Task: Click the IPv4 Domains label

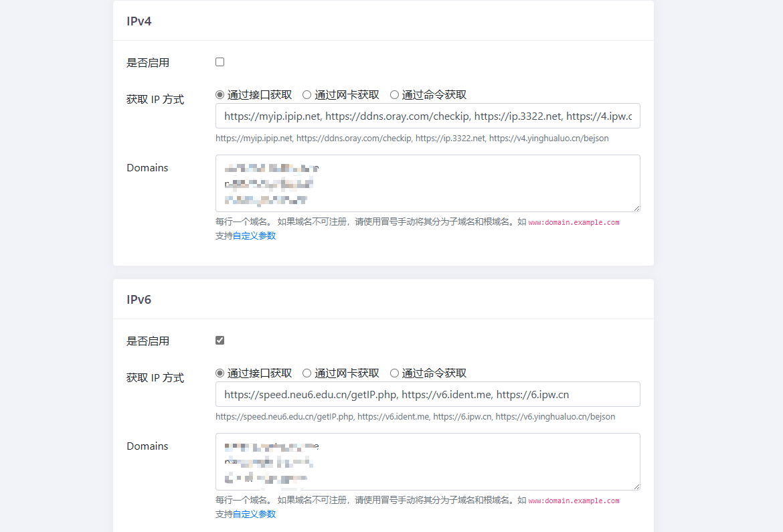Action: point(147,168)
